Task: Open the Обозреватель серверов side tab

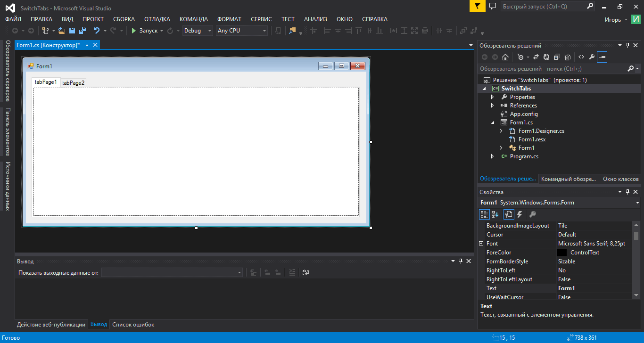Action: click(x=8, y=71)
